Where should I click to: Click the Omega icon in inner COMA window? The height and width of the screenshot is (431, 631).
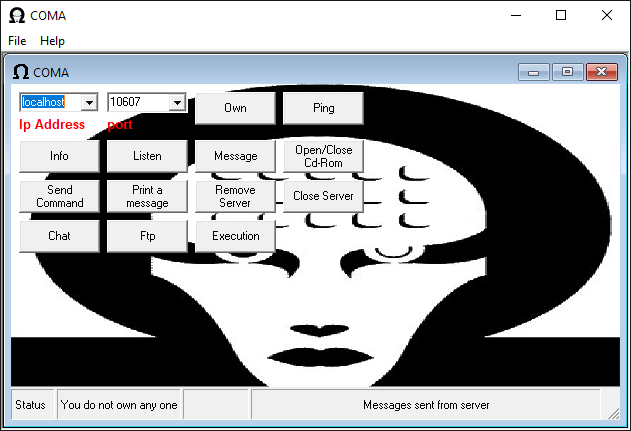[20, 72]
